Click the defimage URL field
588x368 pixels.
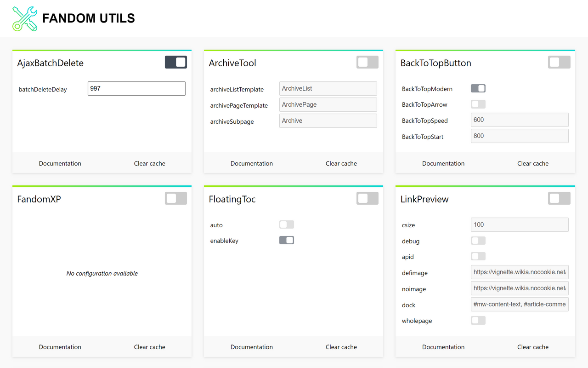(x=520, y=272)
